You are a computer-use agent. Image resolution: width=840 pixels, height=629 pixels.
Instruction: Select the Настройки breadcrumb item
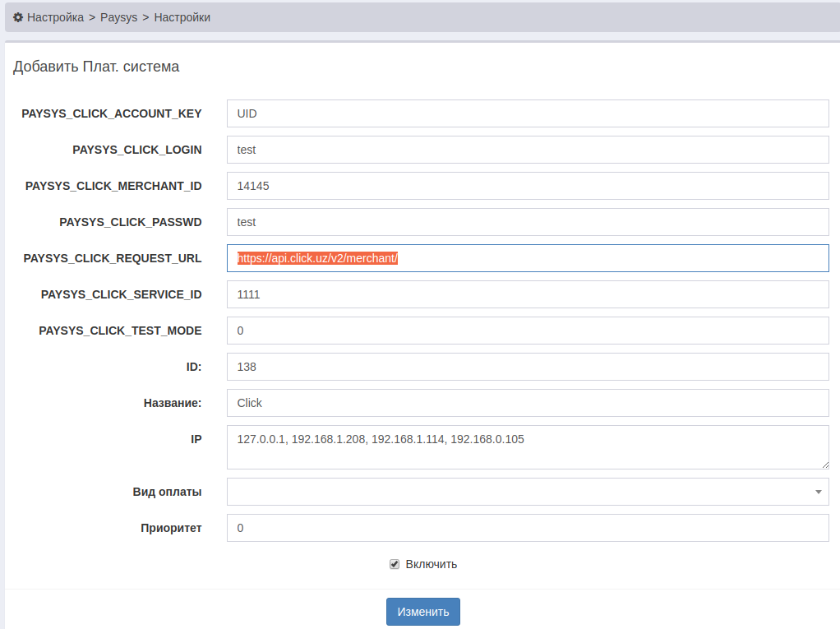182,17
